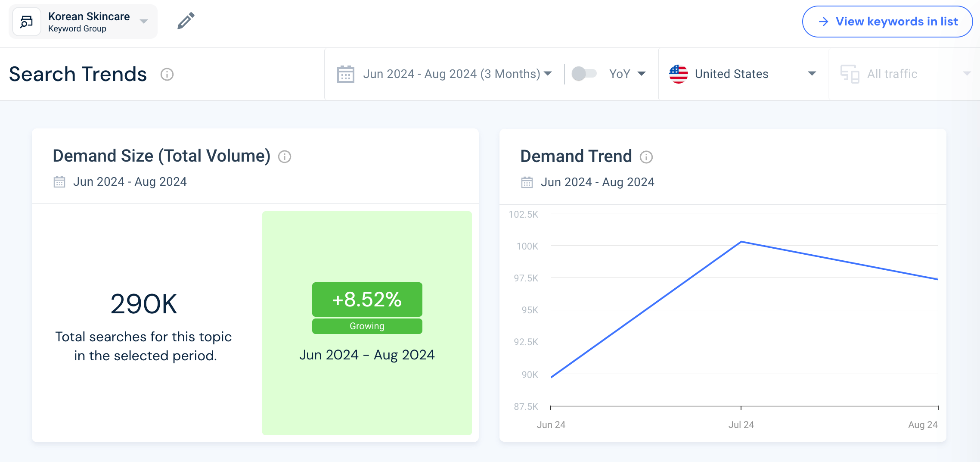Image resolution: width=980 pixels, height=462 pixels.
Task: Click View keywords in list button
Action: tap(887, 22)
